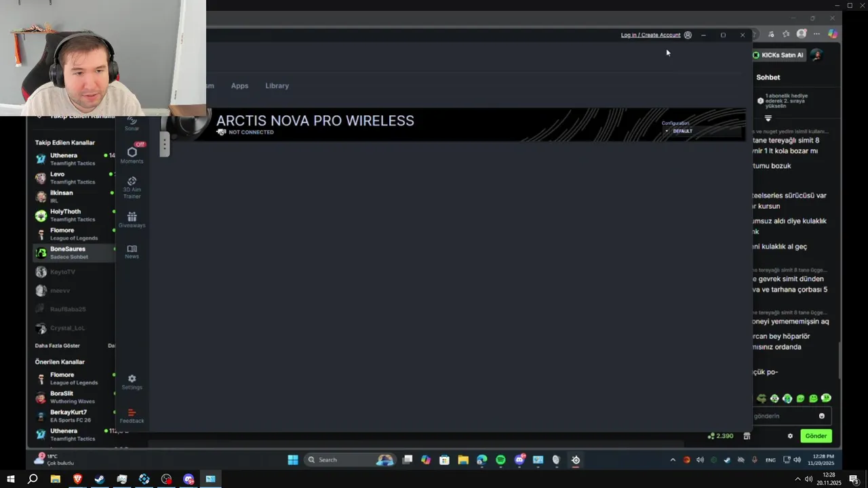Image resolution: width=868 pixels, height=488 pixels.
Task: Open Moments in SteelSeries GG sidebar
Action: tap(132, 155)
